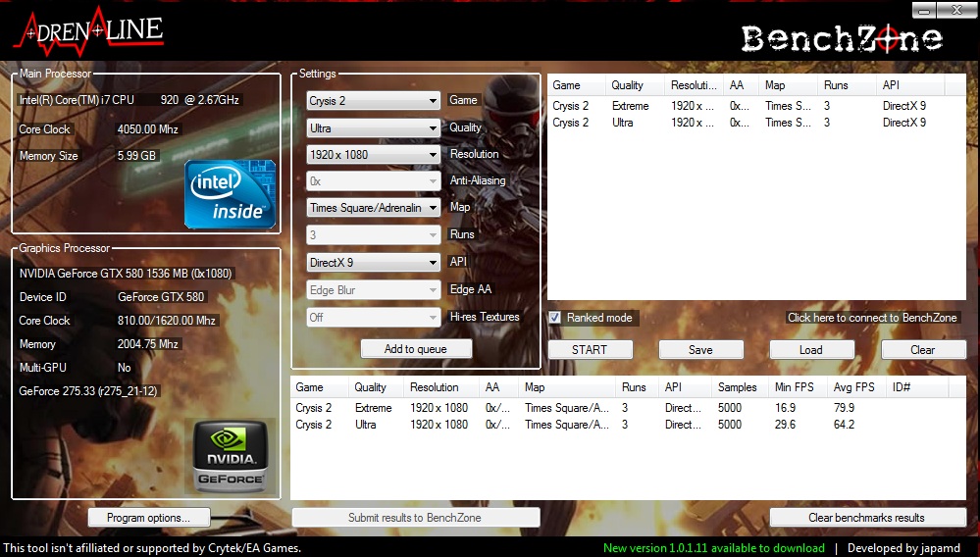Click the NVIDIA GeForce logo
The height and width of the screenshot is (557, 980).
(231, 457)
